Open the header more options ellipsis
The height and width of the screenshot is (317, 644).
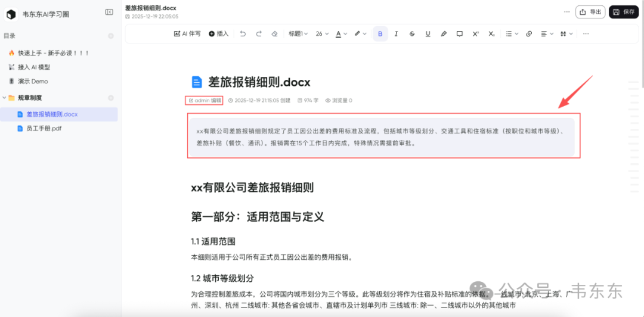coord(567,12)
